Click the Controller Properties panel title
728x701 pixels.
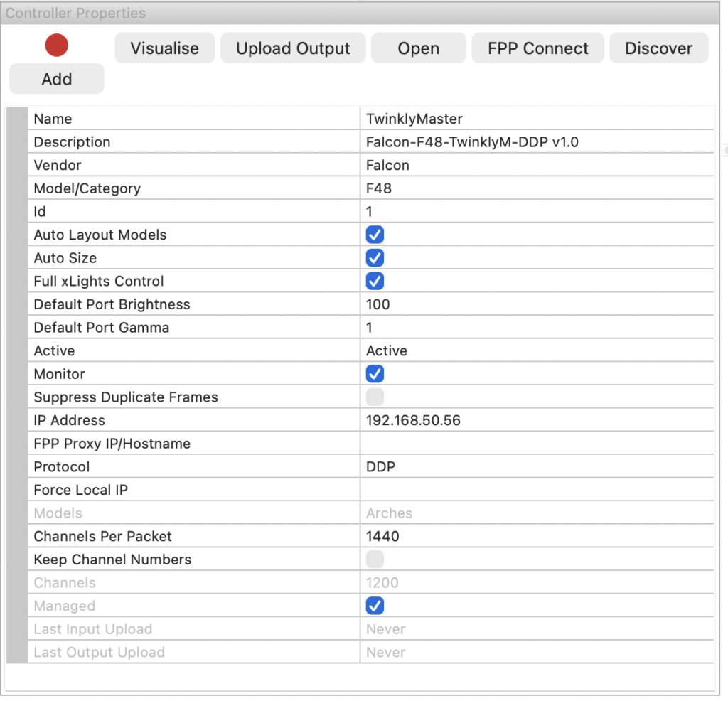[x=75, y=13]
